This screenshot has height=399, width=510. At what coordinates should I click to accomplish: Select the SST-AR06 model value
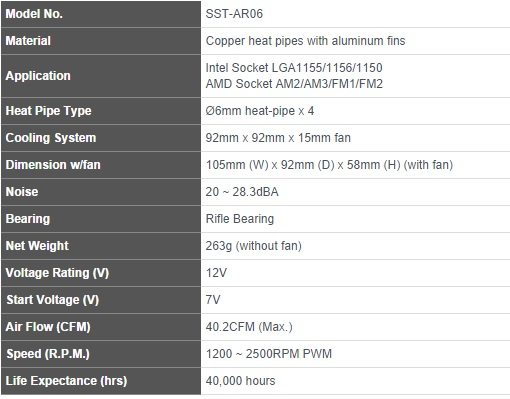[x=234, y=14]
